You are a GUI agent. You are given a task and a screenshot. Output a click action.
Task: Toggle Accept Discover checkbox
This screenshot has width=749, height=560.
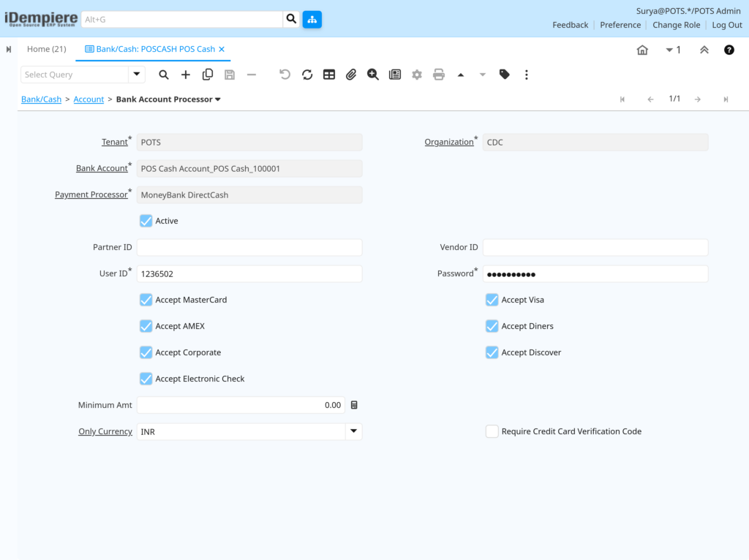(x=492, y=352)
